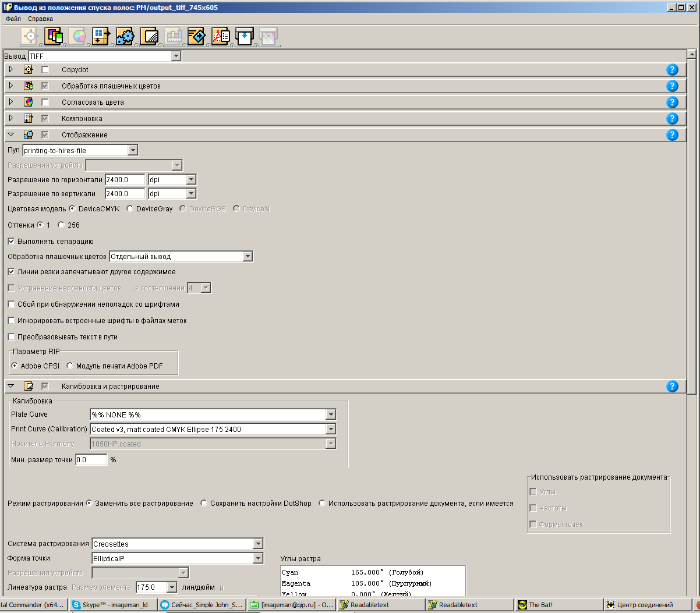Open the Вывод TIFF dropdown
Screen dimensions: 700x613
click(x=176, y=56)
